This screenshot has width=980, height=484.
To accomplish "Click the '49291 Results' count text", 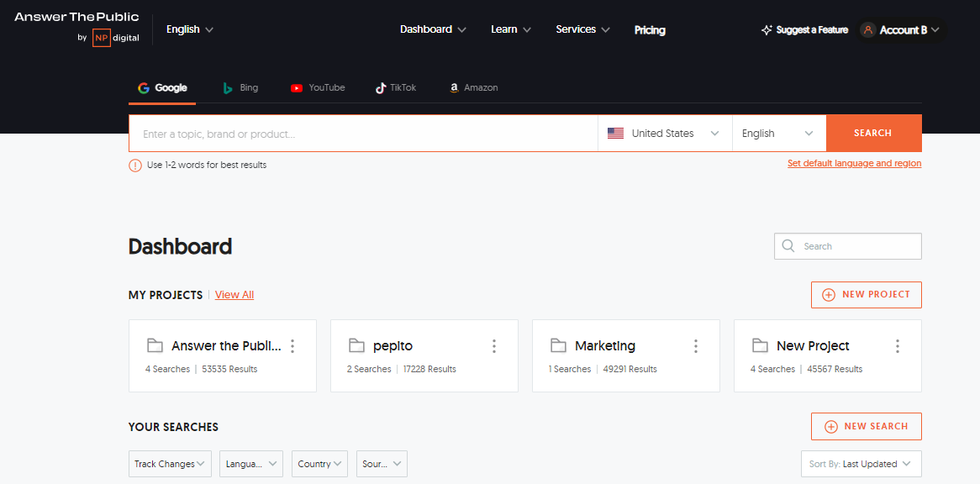I will [x=630, y=369].
